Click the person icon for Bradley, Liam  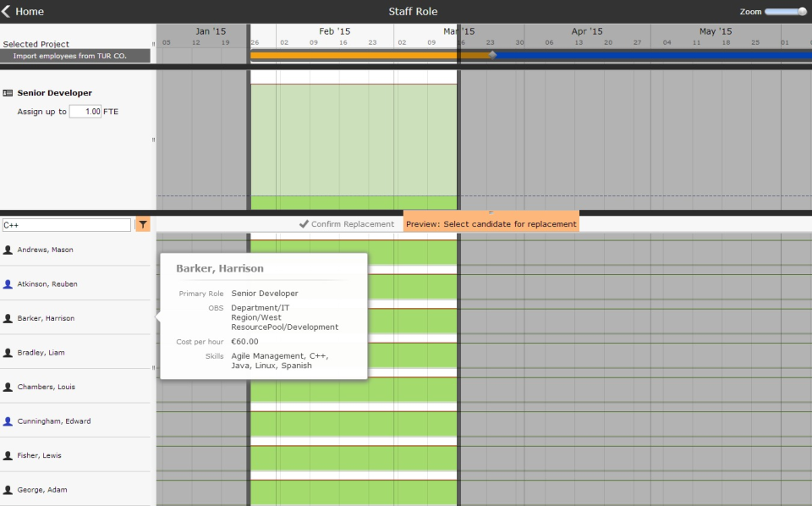click(8, 352)
